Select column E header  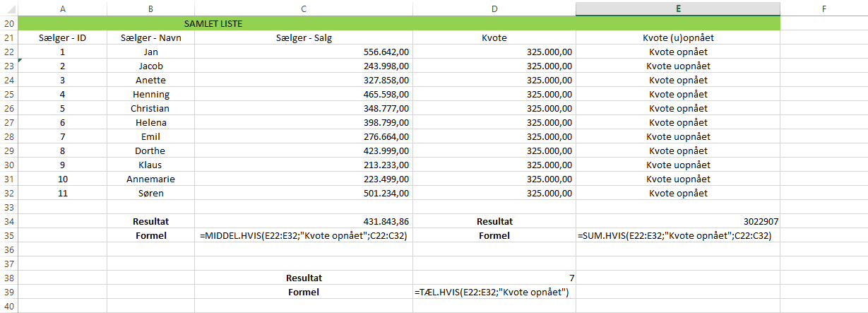pos(677,8)
